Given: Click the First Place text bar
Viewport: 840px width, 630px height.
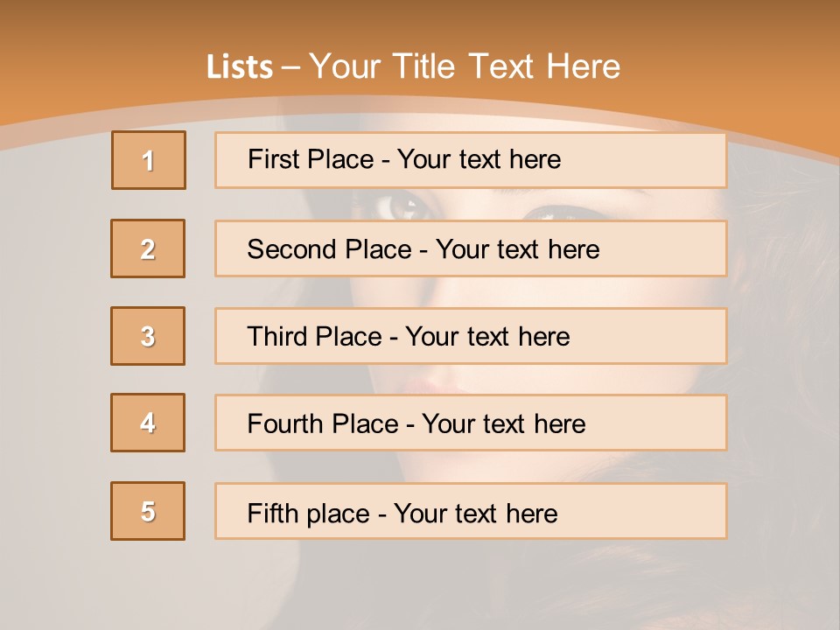Looking at the screenshot, I should coord(471,160).
